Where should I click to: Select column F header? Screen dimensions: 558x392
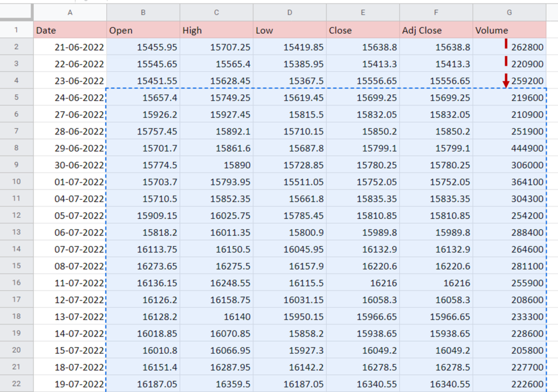pyautogui.click(x=436, y=13)
